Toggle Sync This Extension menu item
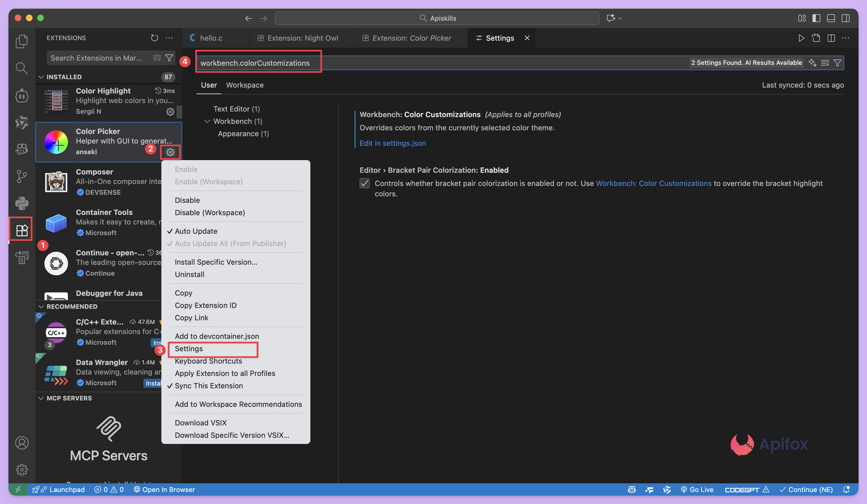This screenshot has height=504, width=867. [209, 386]
